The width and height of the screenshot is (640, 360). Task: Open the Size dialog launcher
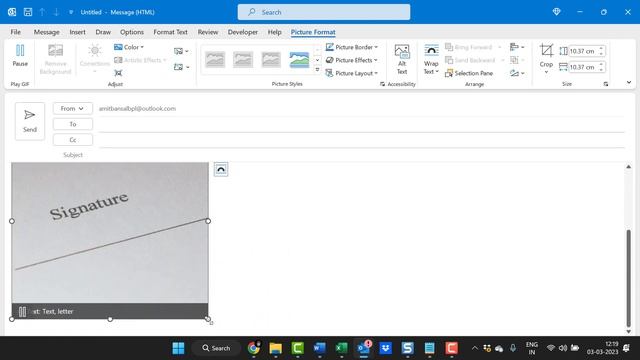point(606,84)
